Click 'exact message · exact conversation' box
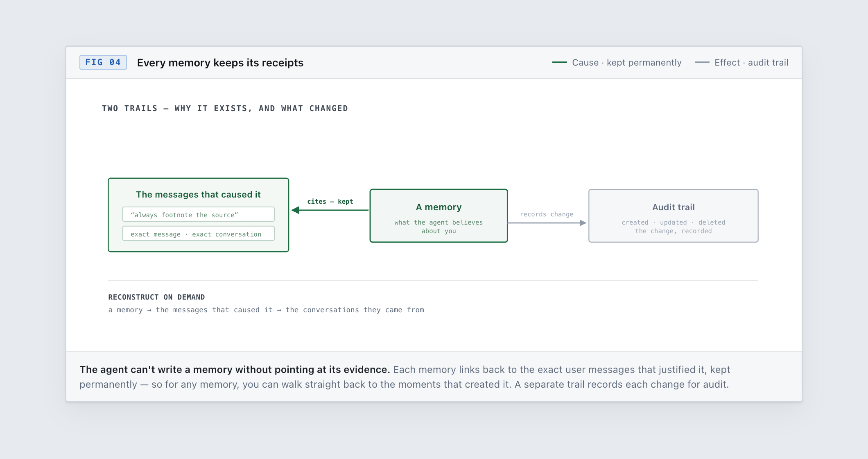This screenshot has height=459, width=868. [198, 234]
